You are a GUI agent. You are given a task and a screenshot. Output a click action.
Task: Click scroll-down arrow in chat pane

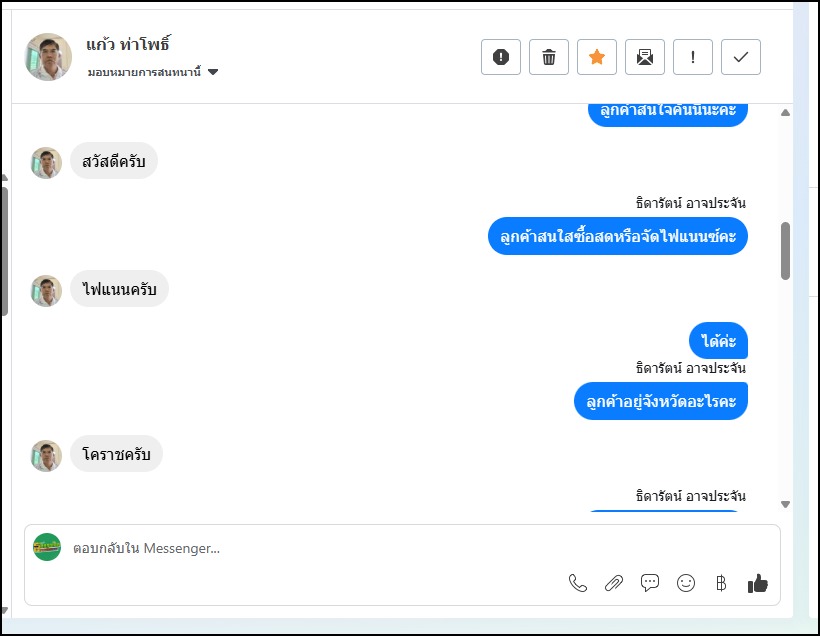point(785,505)
